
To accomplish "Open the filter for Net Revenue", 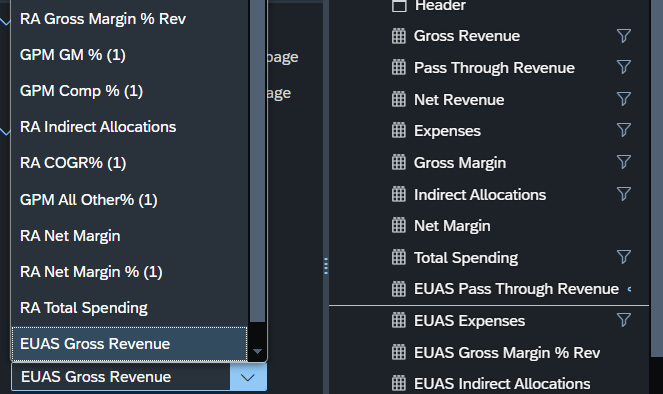I will 624,99.
